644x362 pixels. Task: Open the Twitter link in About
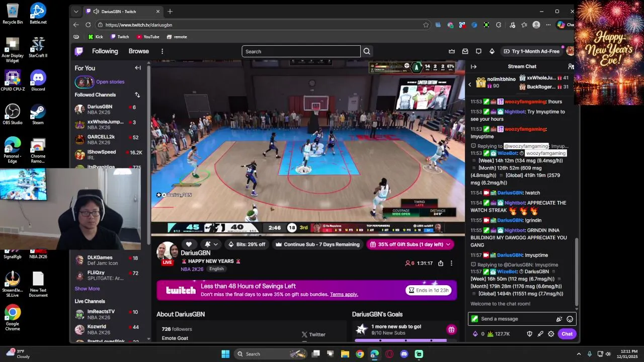(313, 334)
